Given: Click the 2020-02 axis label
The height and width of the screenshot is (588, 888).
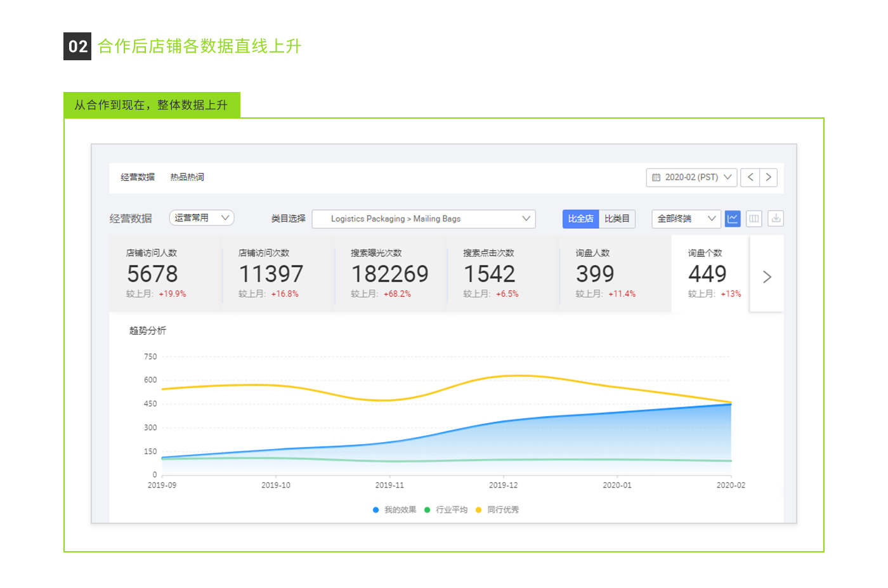Looking at the screenshot, I should tap(731, 485).
